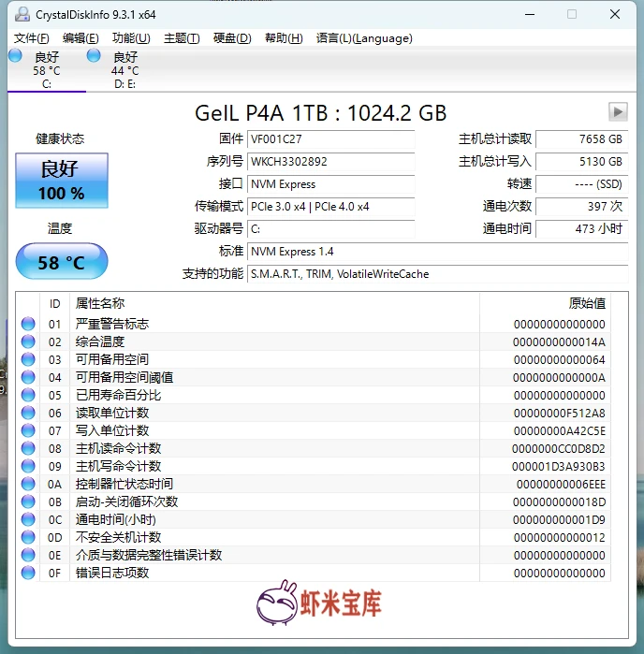Open the 文件(F) menu

(31, 38)
